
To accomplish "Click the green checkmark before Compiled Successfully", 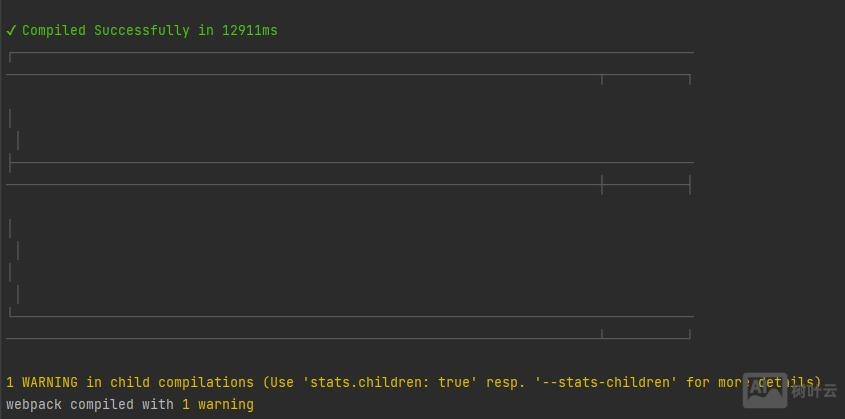I will pyautogui.click(x=11, y=30).
